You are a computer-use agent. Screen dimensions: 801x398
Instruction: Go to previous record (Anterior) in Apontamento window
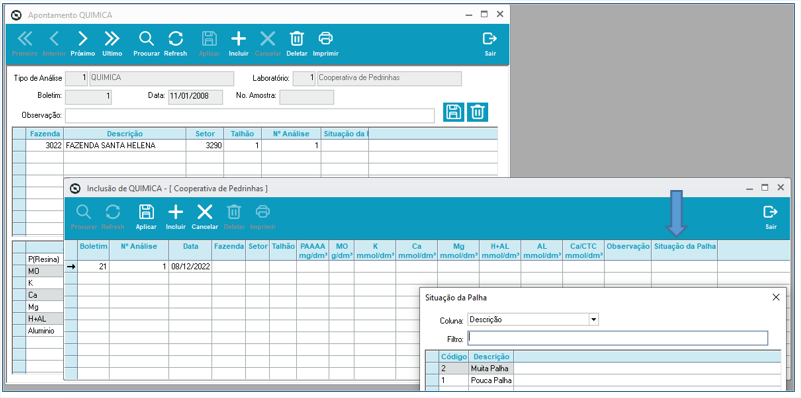pos(54,43)
